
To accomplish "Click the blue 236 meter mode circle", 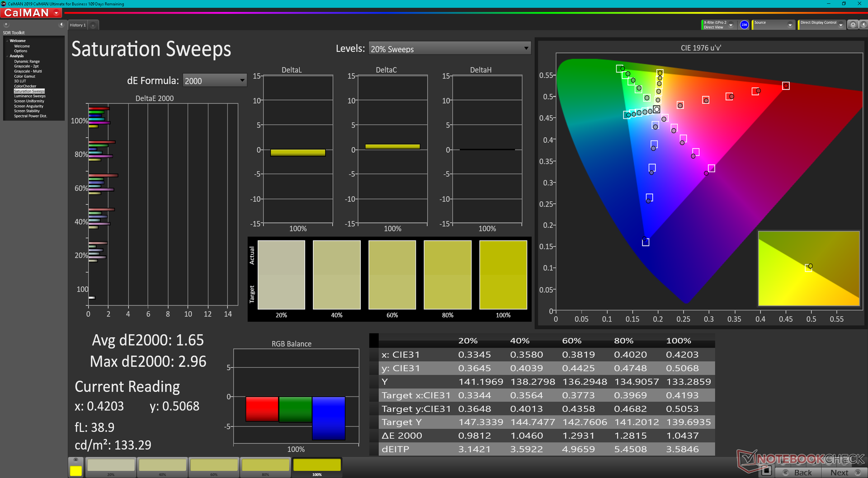I will pyautogui.click(x=744, y=25).
